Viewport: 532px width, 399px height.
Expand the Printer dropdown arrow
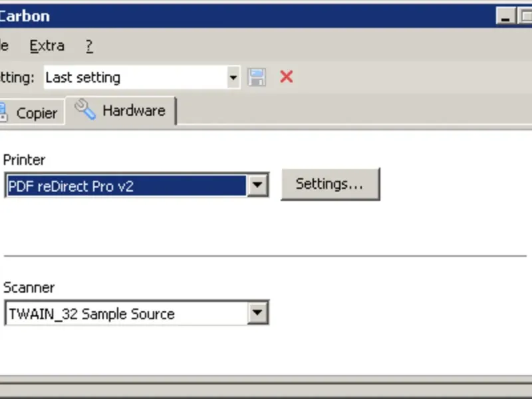tap(257, 186)
